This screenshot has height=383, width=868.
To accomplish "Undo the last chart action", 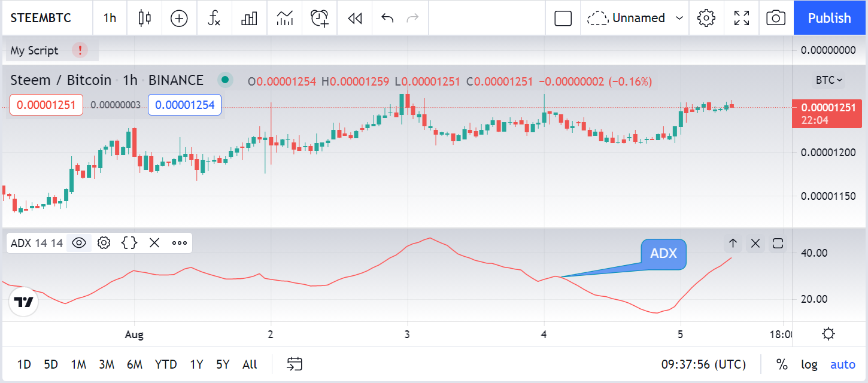I will click(387, 18).
